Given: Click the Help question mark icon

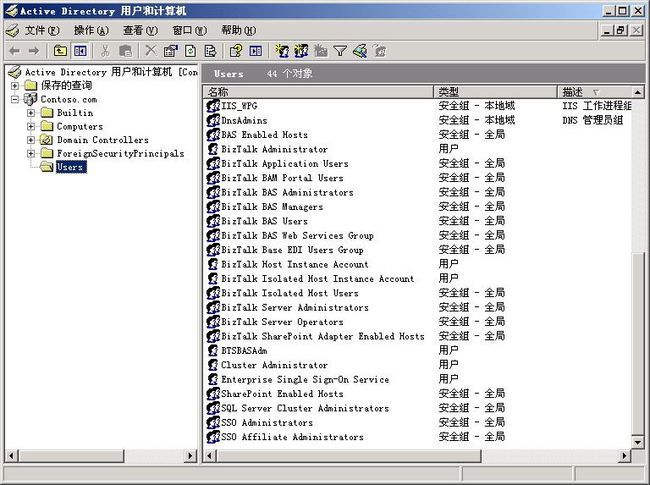Looking at the screenshot, I should point(236,51).
